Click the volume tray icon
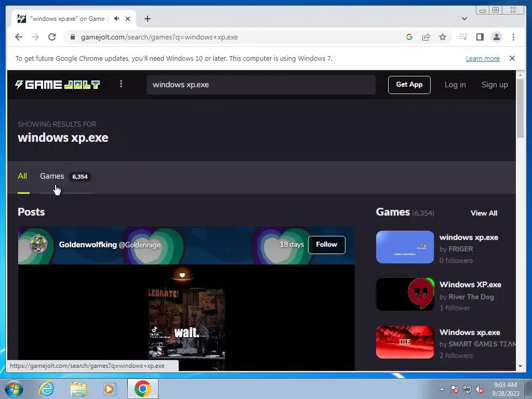532x399 pixels. pyautogui.click(x=480, y=389)
